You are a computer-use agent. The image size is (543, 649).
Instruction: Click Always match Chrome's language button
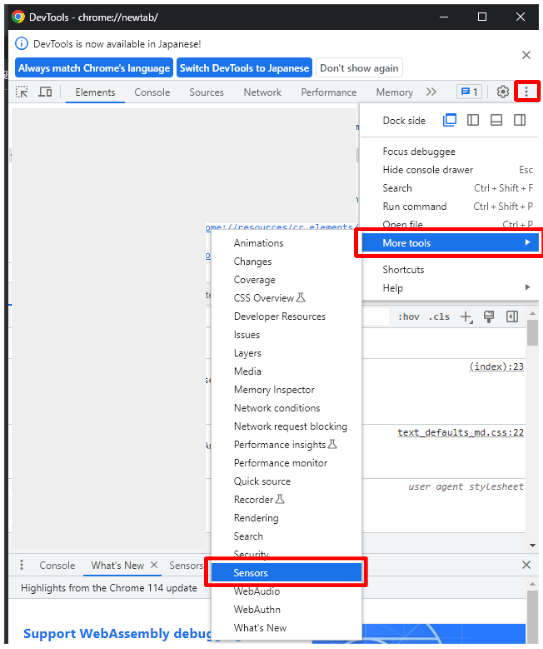pyautogui.click(x=94, y=68)
